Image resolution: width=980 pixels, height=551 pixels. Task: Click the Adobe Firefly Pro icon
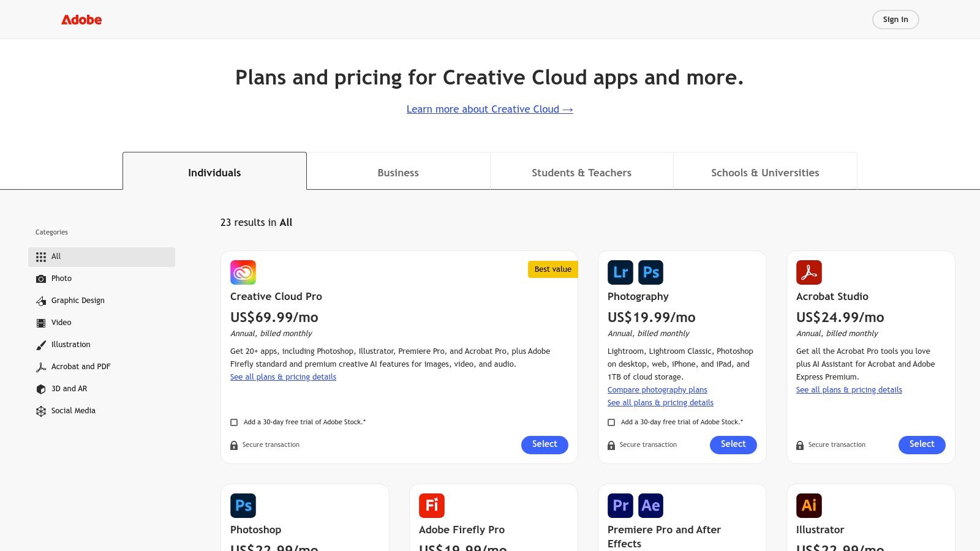(x=432, y=506)
